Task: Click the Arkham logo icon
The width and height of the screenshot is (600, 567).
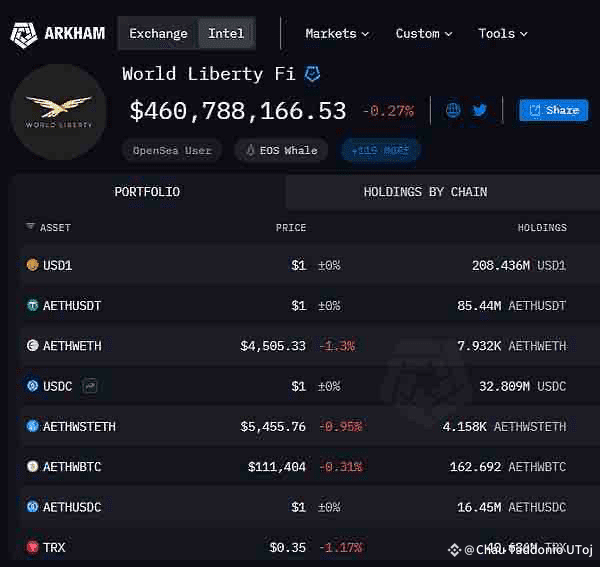Action: coord(24,34)
